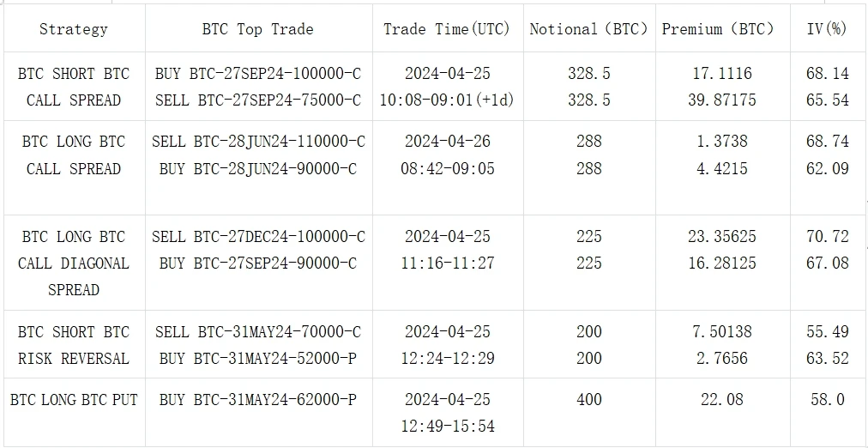This screenshot has height=448, width=868.
Task: Select the BUY BTC-27SEP24-100000-C trade text
Action: pos(257,74)
